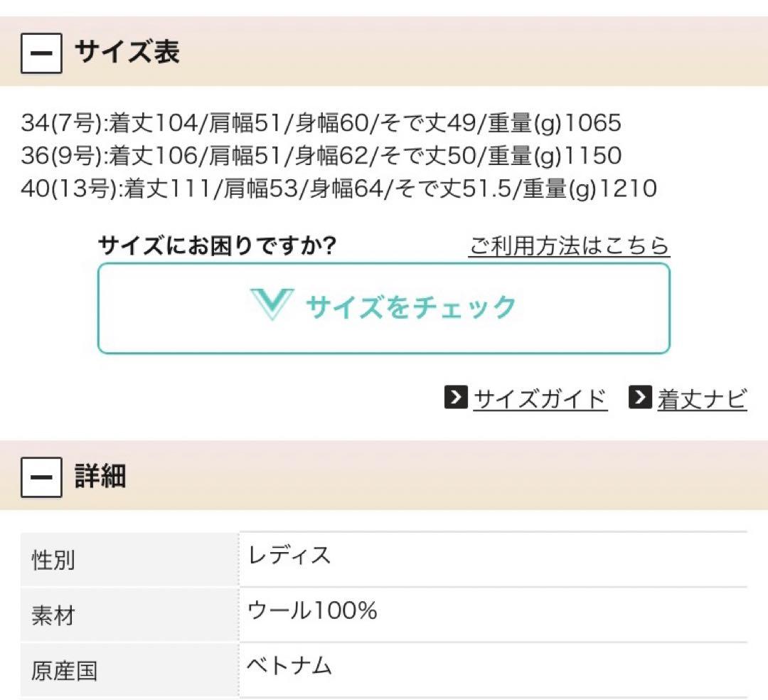Open the ご利用方法はこちら link

tap(569, 245)
